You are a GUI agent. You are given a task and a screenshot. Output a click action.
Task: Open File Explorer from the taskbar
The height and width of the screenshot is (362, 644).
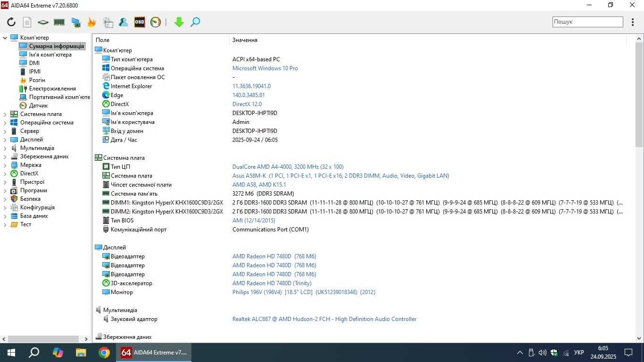point(81,353)
